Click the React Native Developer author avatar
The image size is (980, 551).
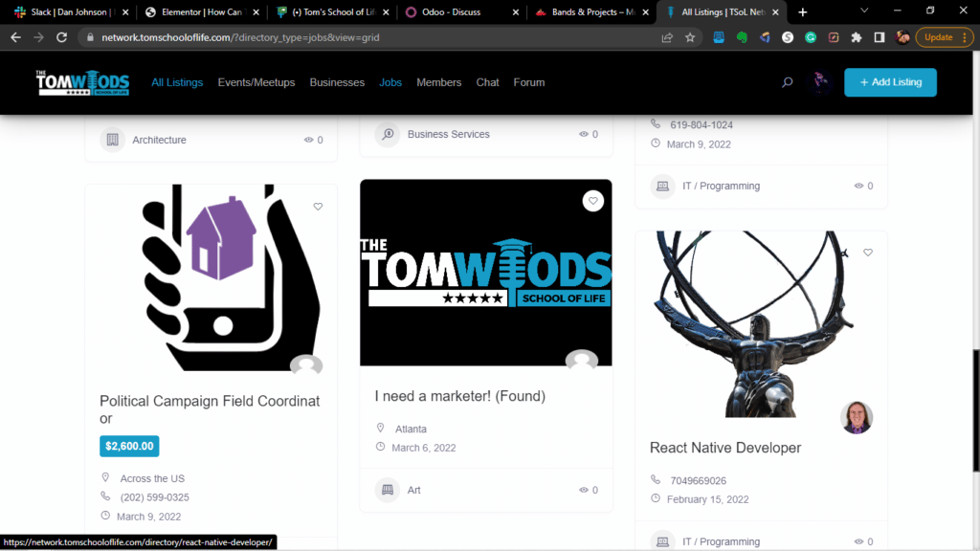pyautogui.click(x=857, y=417)
